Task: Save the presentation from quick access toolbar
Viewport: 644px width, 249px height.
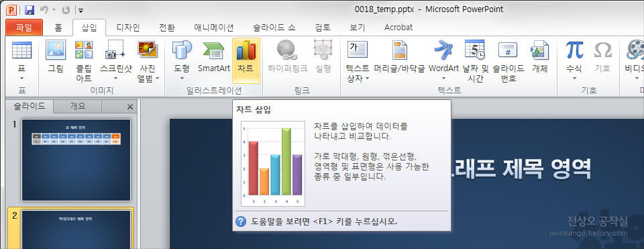Action: [x=29, y=9]
